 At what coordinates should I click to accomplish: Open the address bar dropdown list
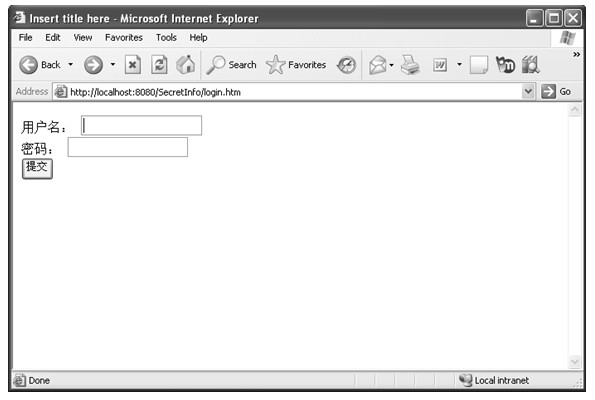tap(528, 91)
